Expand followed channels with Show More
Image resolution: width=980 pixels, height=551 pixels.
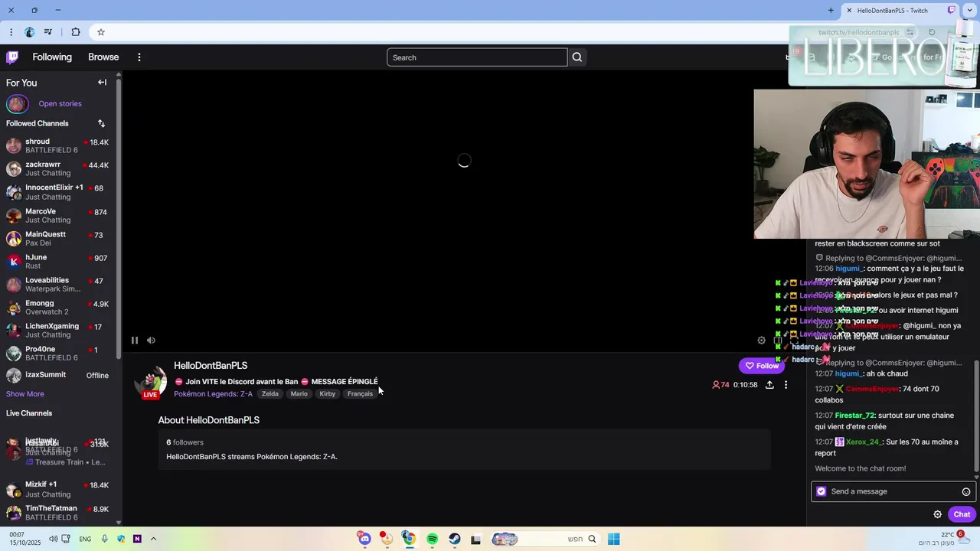tap(25, 394)
